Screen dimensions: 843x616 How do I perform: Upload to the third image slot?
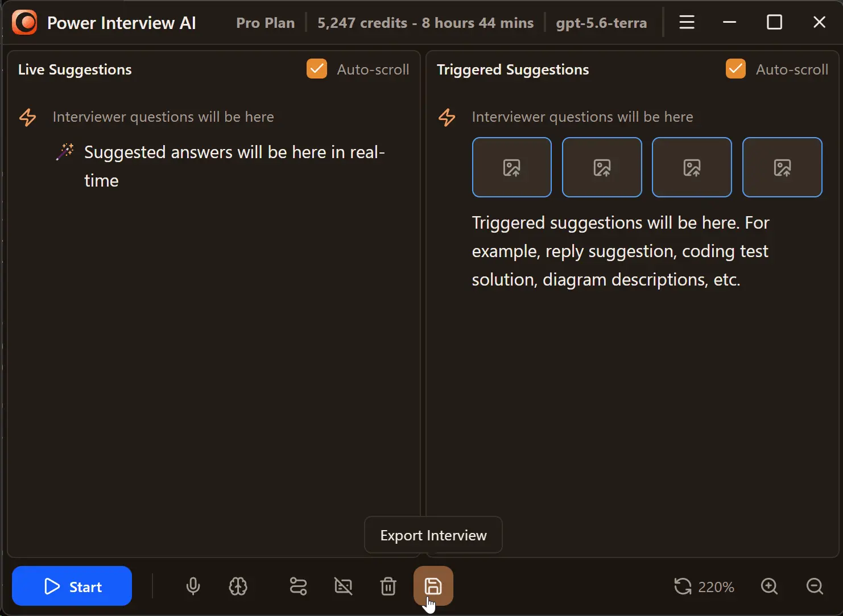click(x=692, y=167)
